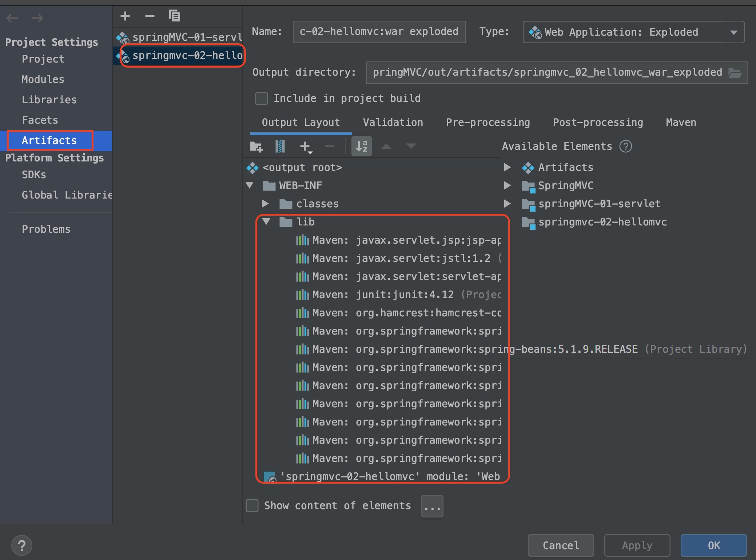Browse output directory with folder icon
Viewport: 756px width, 560px height.
pos(735,73)
